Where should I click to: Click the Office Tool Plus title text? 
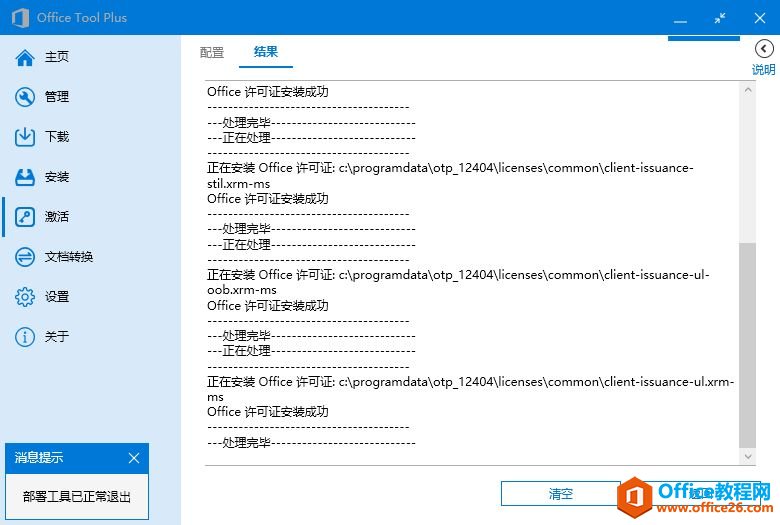(x=82, y=18)
